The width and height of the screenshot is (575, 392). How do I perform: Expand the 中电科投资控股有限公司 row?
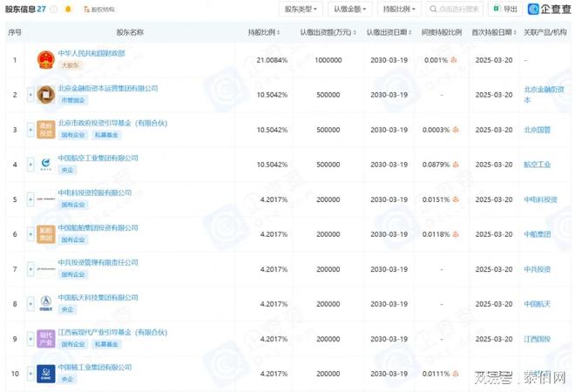(30, 199)
